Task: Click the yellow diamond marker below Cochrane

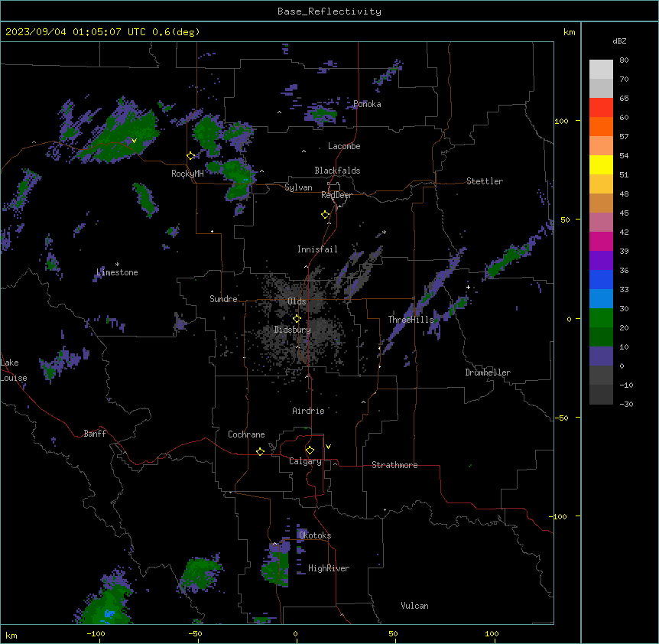Action: tap(260, 451)
